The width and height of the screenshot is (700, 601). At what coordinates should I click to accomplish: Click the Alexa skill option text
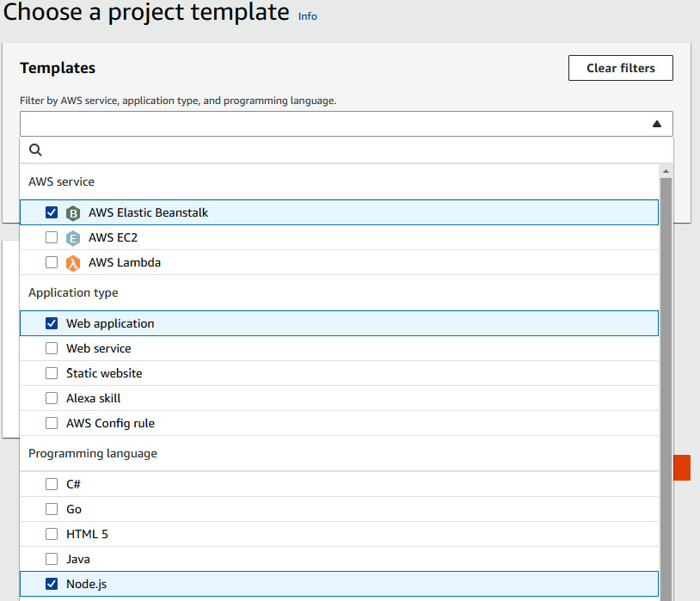pyautogui.click(x=93, y=398)
